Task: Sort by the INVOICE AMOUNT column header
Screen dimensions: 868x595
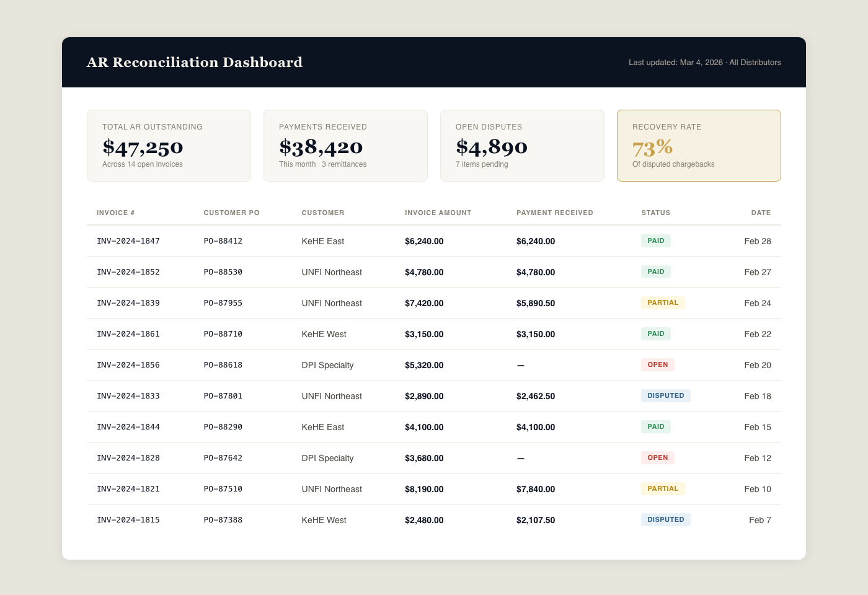Action: [x=438, y=213]
